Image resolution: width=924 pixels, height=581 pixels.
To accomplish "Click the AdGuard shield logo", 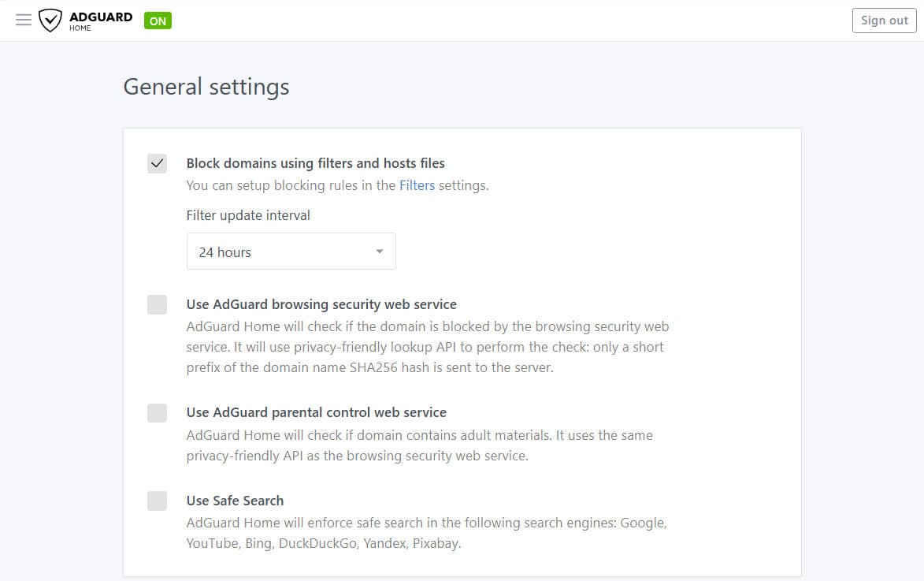I will click(50, 20).
